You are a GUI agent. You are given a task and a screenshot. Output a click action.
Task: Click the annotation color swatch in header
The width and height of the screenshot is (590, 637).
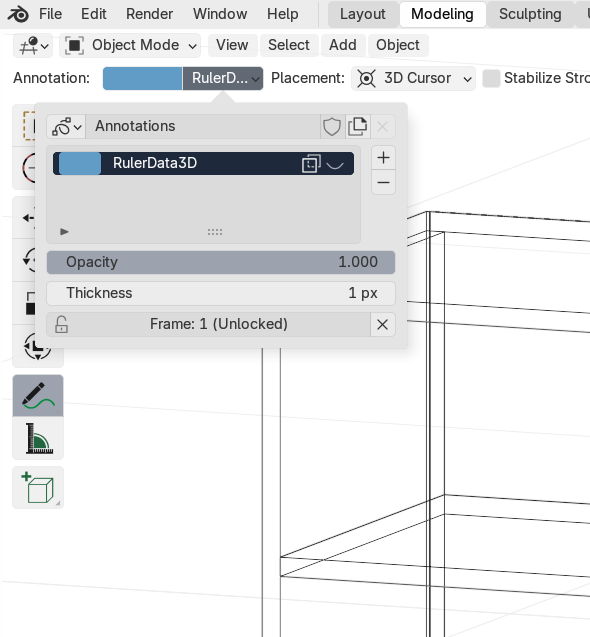[x=143, y=78]
